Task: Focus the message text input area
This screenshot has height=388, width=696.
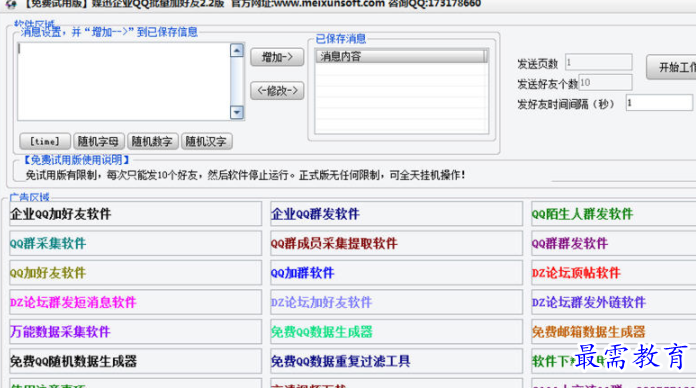Action: [x=124, y=81]
